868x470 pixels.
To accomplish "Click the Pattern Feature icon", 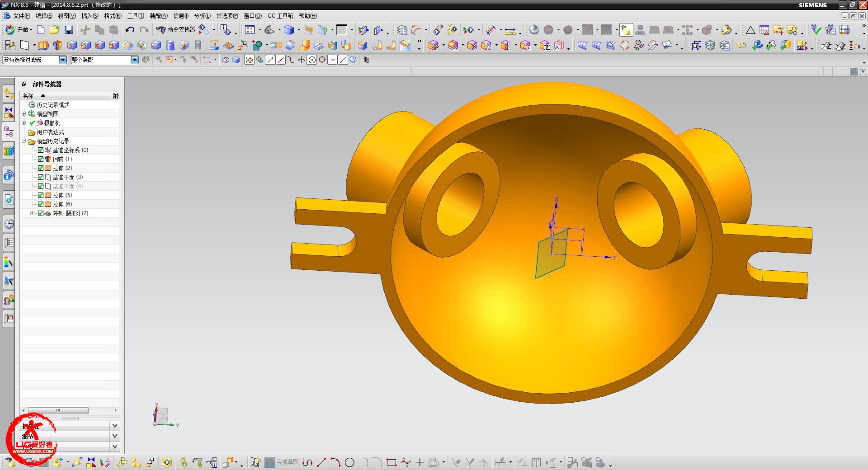I will click(x=229, y=45).
